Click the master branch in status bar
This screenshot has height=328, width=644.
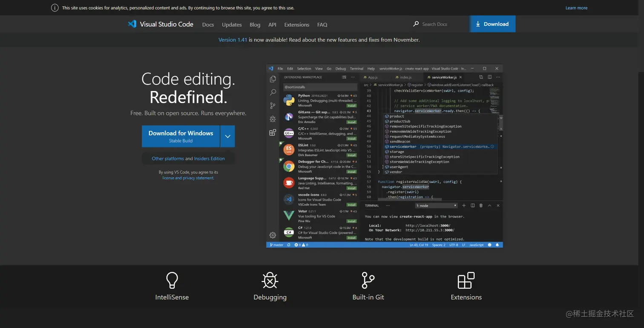(x=276, y=245)
